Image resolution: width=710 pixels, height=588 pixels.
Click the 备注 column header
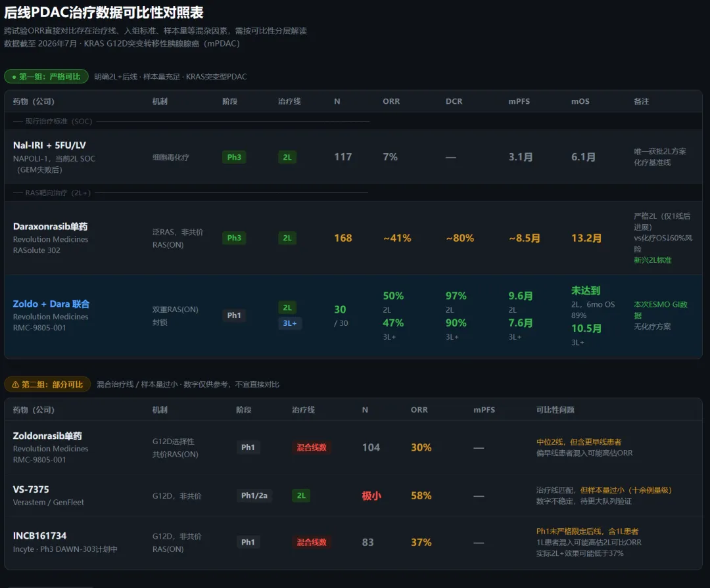[641, 101]
